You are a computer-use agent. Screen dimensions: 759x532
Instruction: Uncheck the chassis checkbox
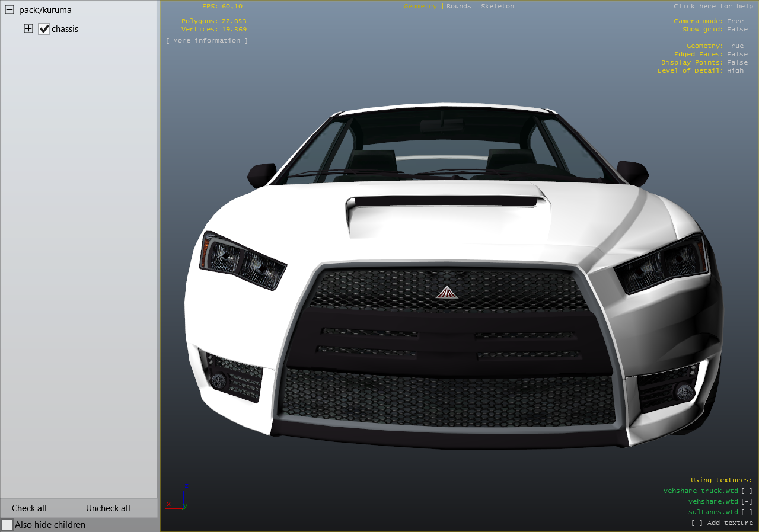point(44,29)
